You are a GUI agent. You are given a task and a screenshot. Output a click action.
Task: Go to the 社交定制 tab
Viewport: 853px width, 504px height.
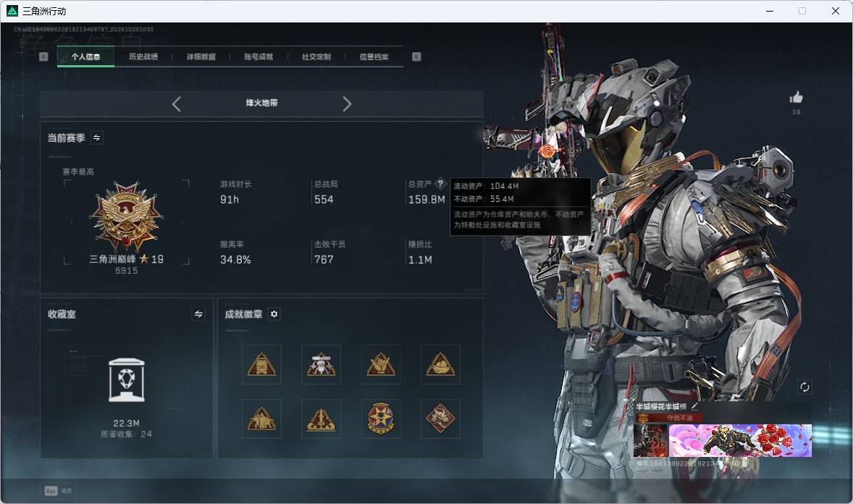click(316, 56)
